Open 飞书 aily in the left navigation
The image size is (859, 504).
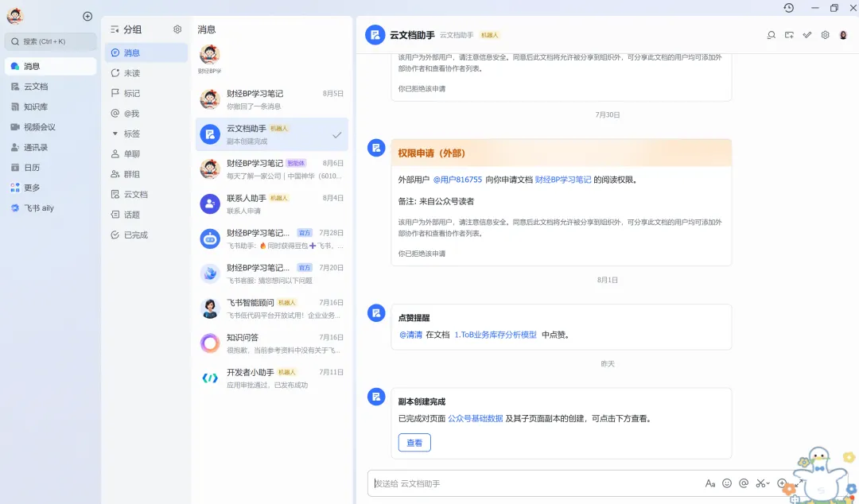(x=50, y=208)
